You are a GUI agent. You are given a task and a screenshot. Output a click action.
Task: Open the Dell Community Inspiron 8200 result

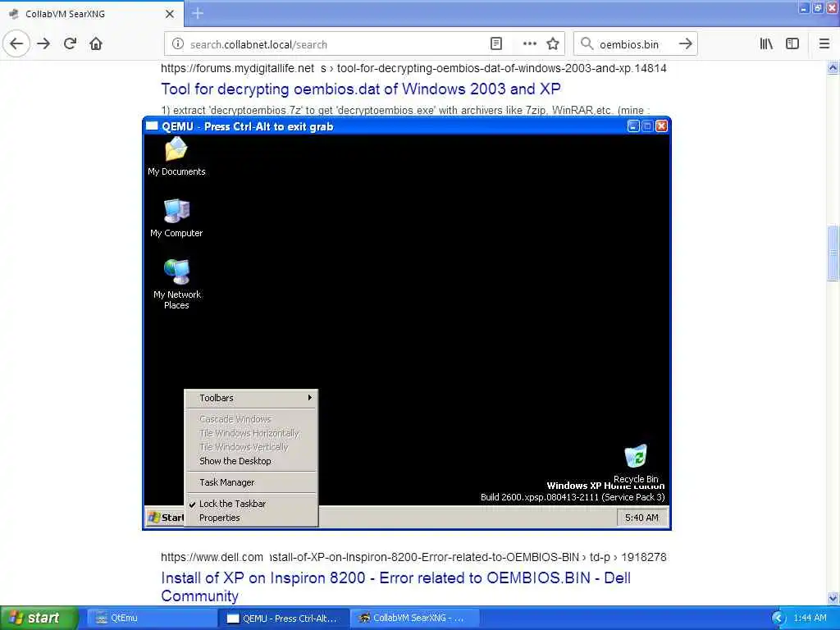[395, 587]
